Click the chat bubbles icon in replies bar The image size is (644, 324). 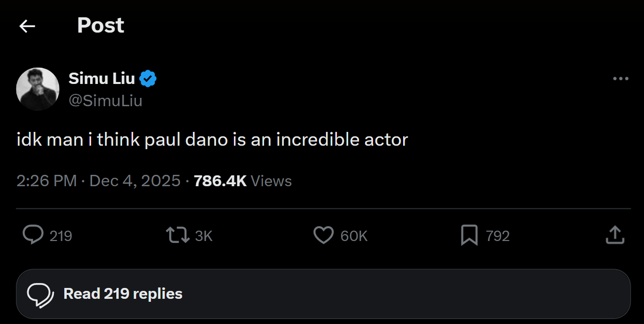(40, 294)
